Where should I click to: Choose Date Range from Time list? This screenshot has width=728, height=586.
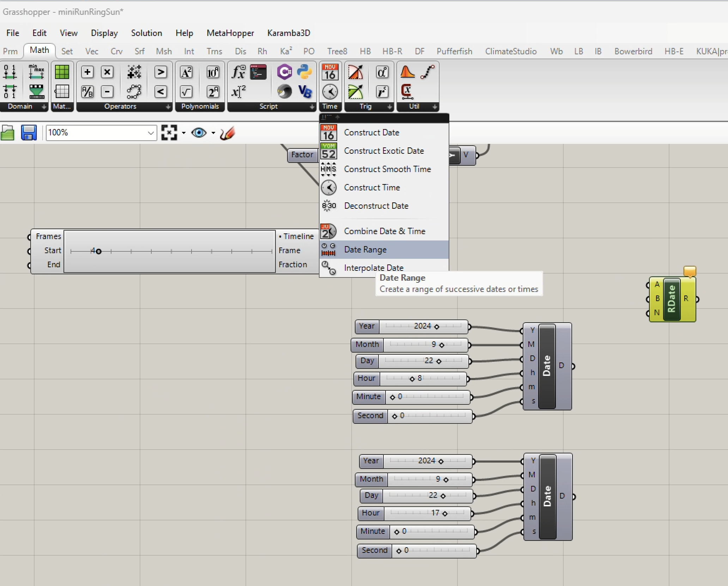365,250
